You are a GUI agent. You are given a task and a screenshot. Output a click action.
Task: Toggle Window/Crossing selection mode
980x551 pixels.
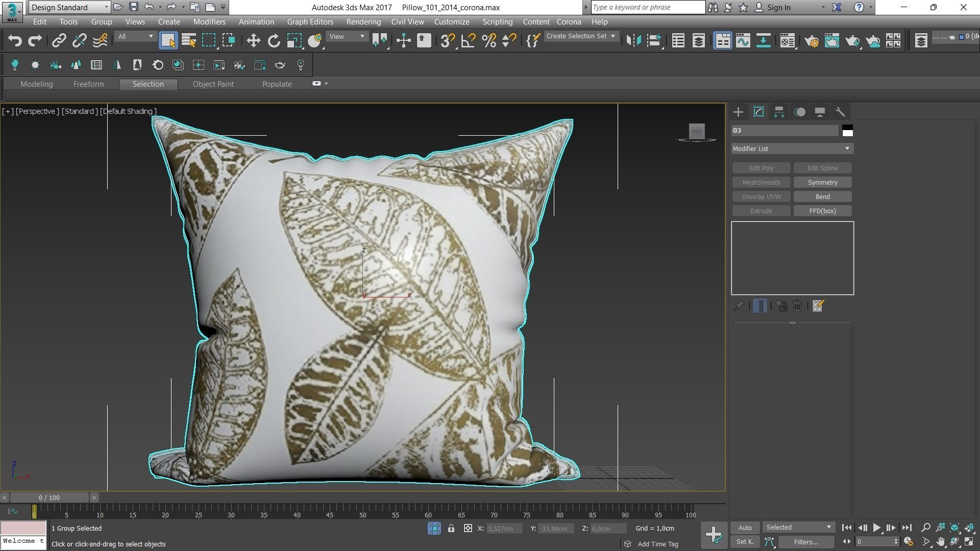229,41
